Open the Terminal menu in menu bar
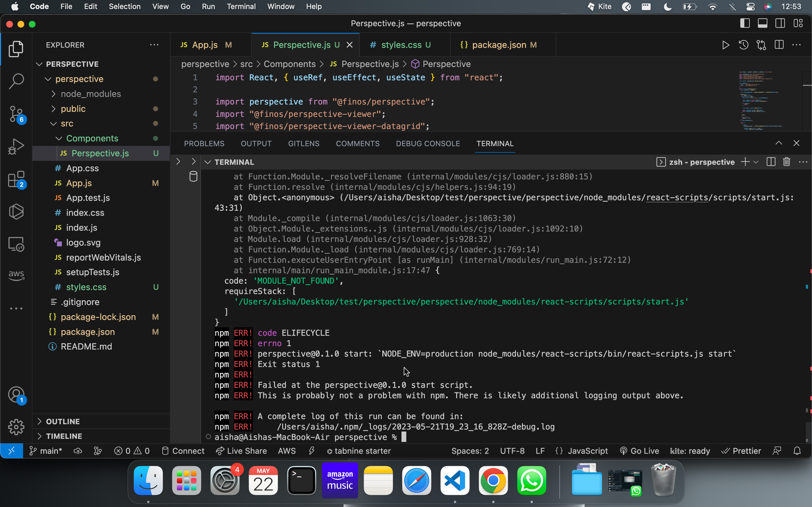This screenshot has height=507, width=812. [x=241, y=6]
